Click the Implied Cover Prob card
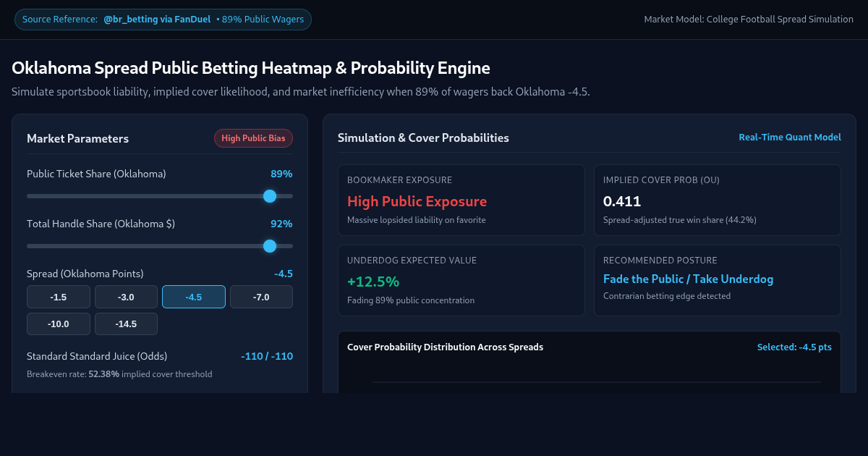 point(718,200)
